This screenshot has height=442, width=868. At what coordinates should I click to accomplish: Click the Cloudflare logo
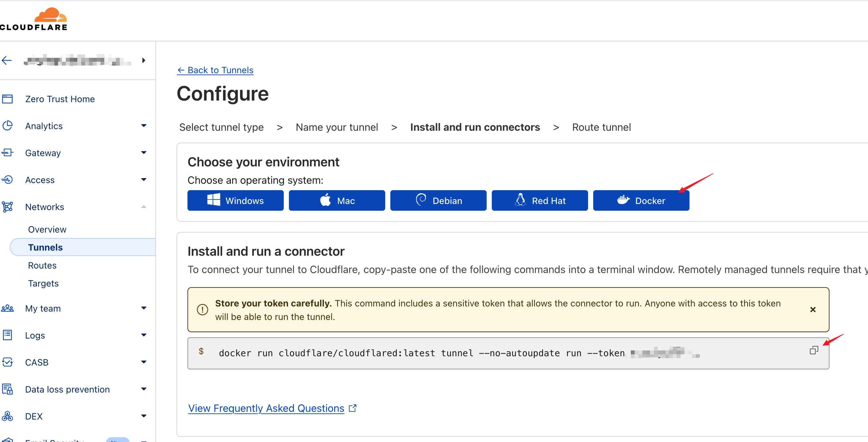click(33, 19)
